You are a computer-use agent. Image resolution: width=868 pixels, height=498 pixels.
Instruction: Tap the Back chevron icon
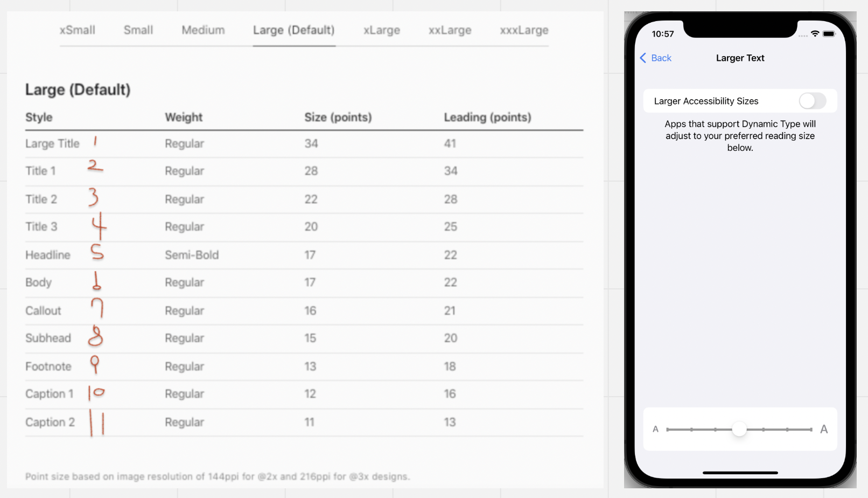tap(643, 58)
